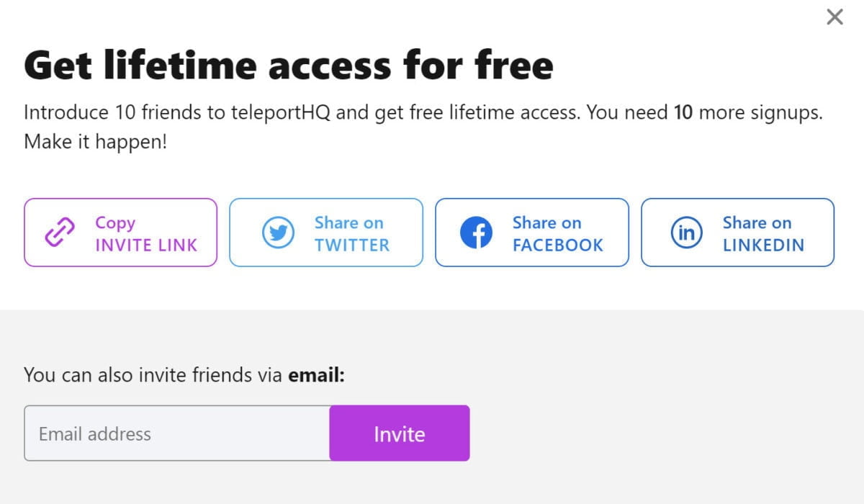The height and width of the screenshot is (504, 864).
Task: Copy the invite link
Action: [x=120, y=233]
